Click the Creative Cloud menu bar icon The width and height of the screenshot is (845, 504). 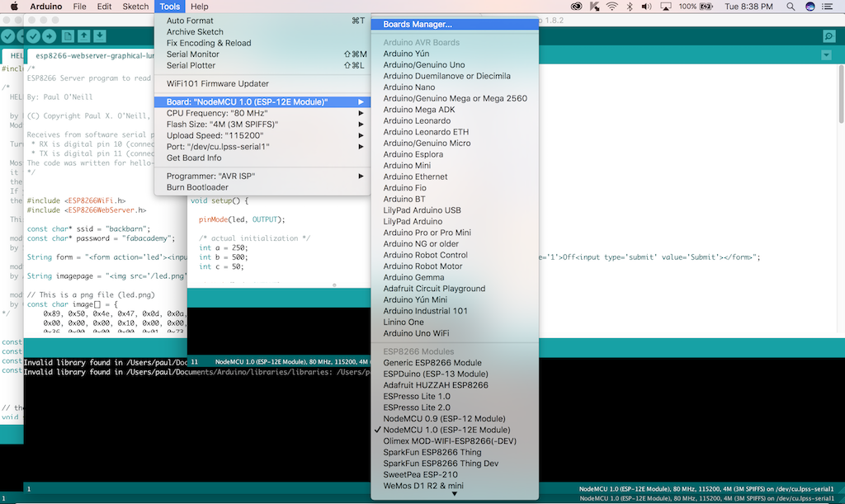tap(577, 7)
